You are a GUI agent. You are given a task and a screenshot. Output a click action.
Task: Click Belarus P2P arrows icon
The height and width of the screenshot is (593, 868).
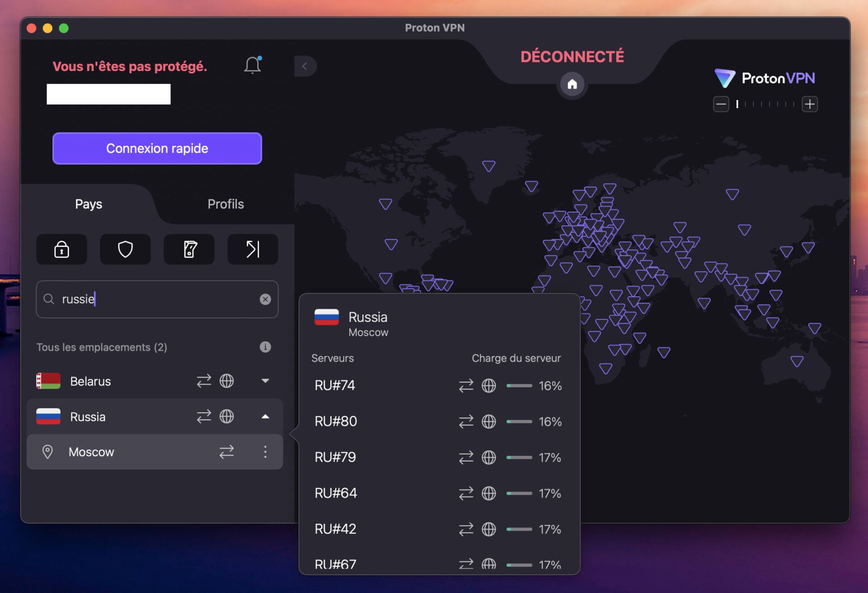click(204, 381)
